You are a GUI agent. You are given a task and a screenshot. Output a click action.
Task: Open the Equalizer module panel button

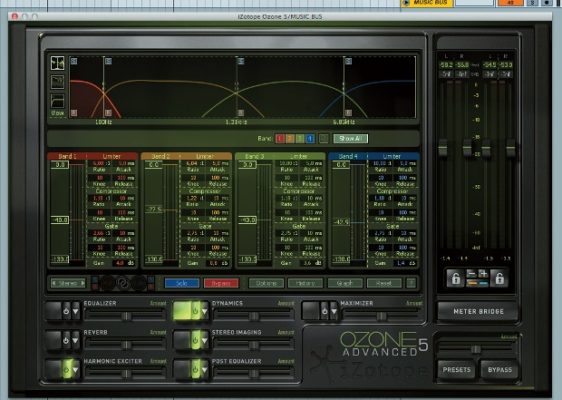54,310
